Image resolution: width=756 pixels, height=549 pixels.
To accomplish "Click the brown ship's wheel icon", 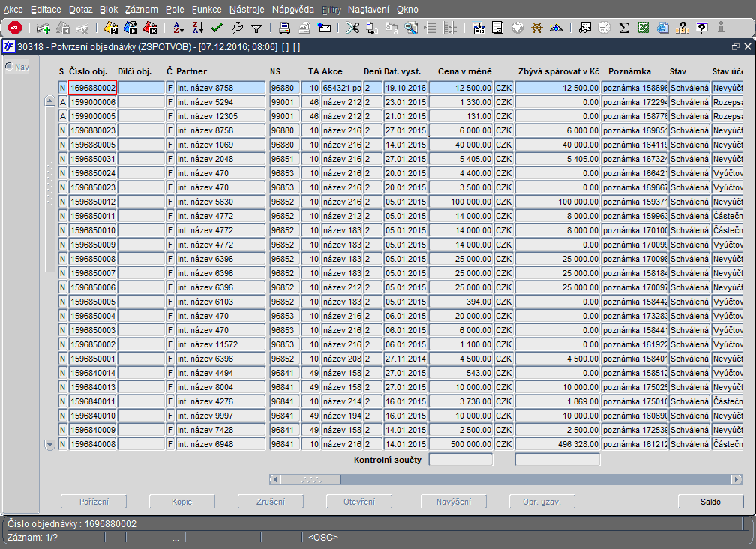I will (537, 28).
